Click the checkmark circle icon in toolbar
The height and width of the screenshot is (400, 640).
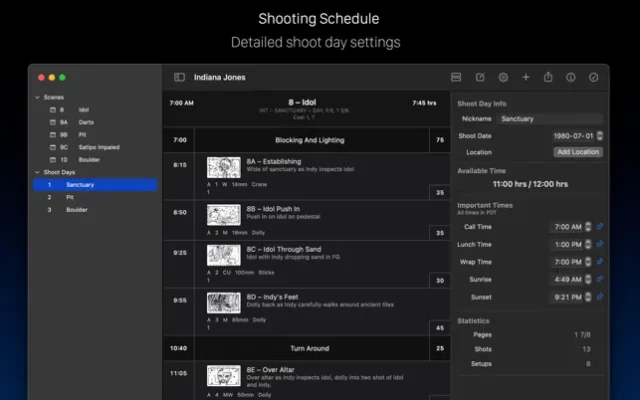pos(593,77)
